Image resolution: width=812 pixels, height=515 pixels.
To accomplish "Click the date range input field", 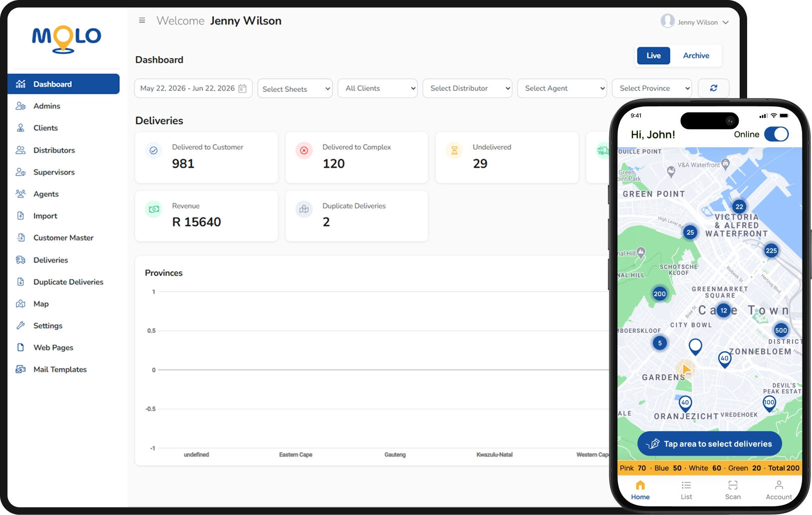I will 193,88.
